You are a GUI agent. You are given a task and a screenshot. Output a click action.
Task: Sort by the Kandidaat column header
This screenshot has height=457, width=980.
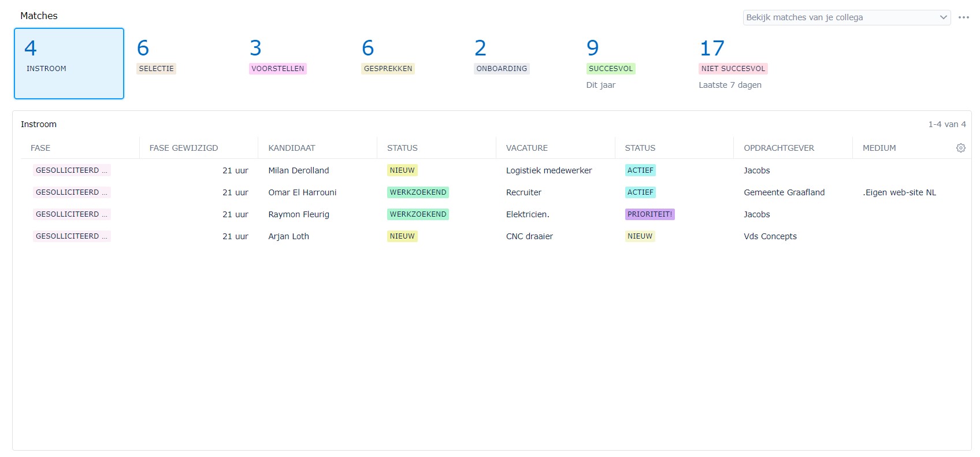(292, 148)
